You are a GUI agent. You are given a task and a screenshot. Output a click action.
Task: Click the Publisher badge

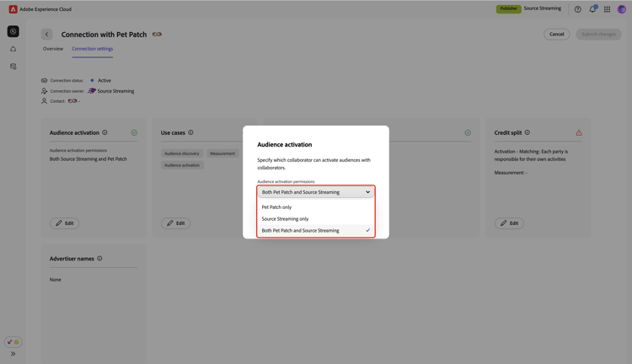(509, 9)
